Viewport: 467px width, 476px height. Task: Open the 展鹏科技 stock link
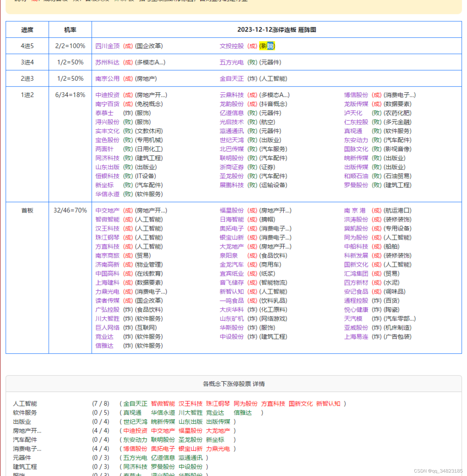tap(232, 185)
